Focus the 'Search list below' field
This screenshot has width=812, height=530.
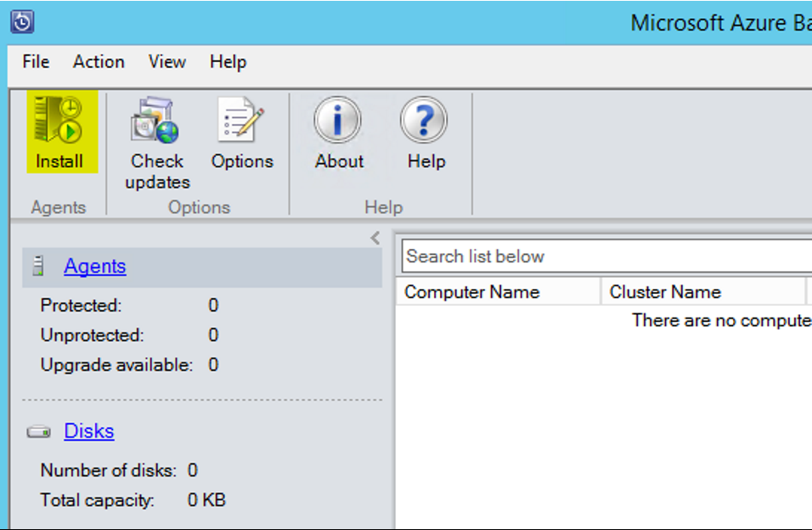[x=606, y=256]
